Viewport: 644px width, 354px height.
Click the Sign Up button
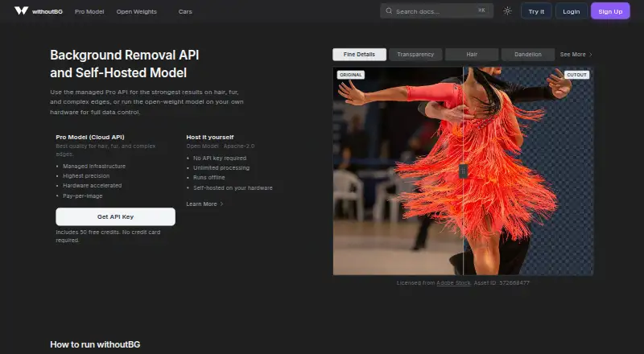point(610,11)
